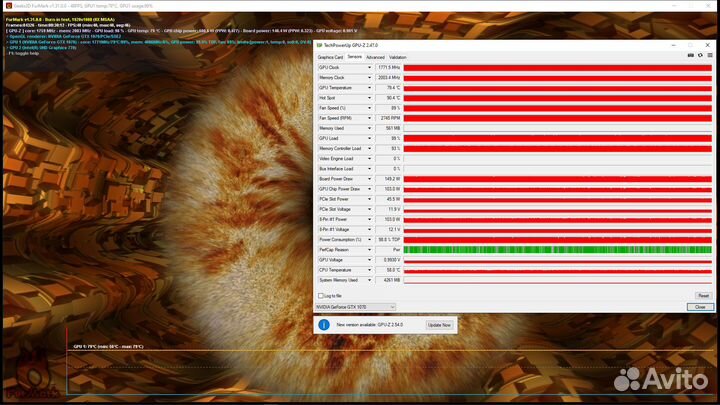
Task: Open the Fan Speed (RPM) sensor dropdown
Action: coord(369,118)
